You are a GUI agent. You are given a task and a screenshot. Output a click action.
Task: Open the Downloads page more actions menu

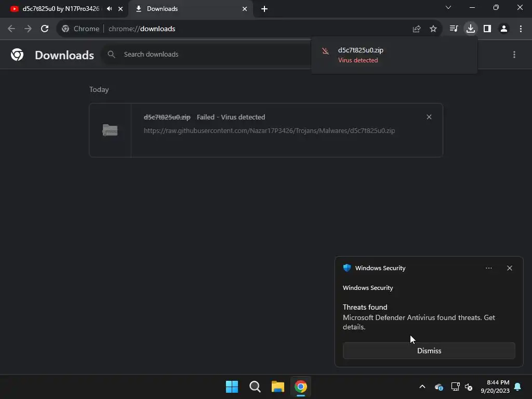pyautogui.click(x=514, y=55)
